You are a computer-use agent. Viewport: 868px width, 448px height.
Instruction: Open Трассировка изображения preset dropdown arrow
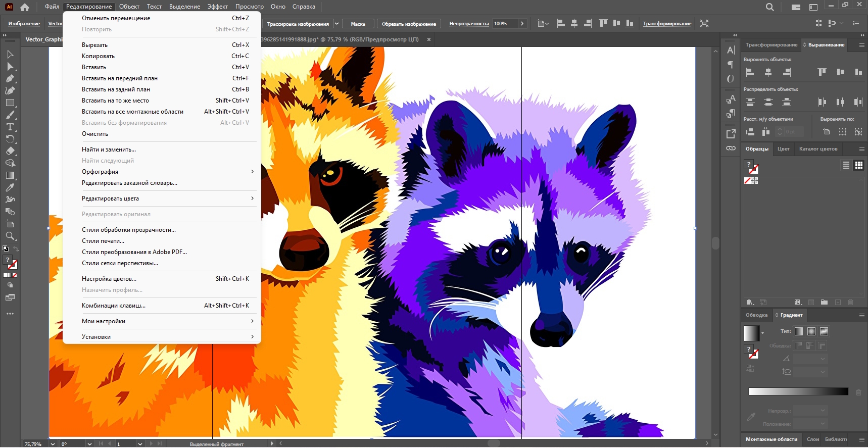(336, 24)
